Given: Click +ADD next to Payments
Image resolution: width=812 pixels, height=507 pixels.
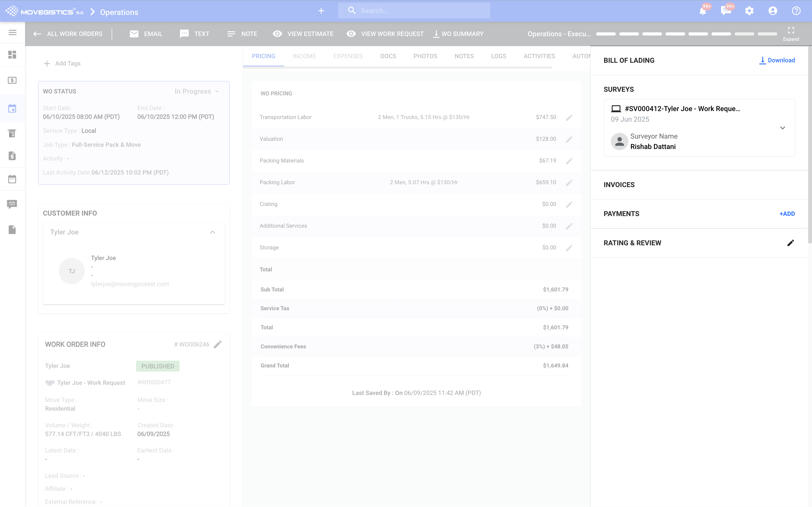Looking at the screenshot, I should click(787, 214).
